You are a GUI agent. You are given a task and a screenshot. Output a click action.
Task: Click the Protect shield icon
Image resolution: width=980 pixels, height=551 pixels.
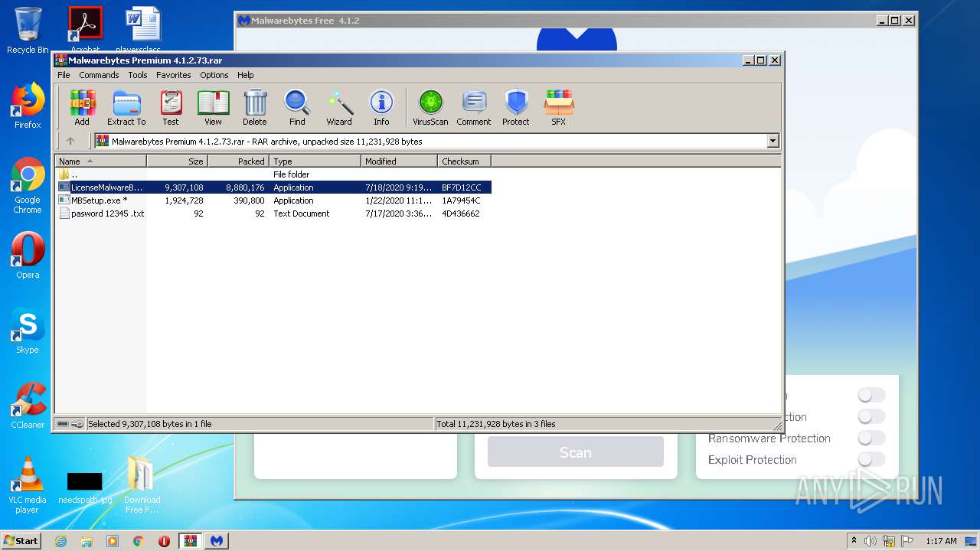(x=516, y=107)
